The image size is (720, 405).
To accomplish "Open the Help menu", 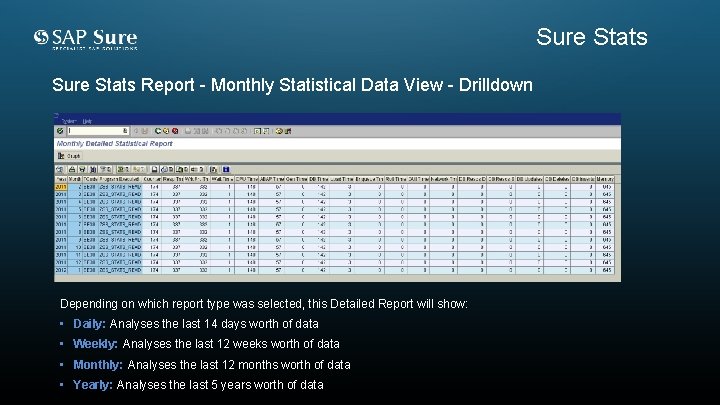I will (x=87, y=121).
